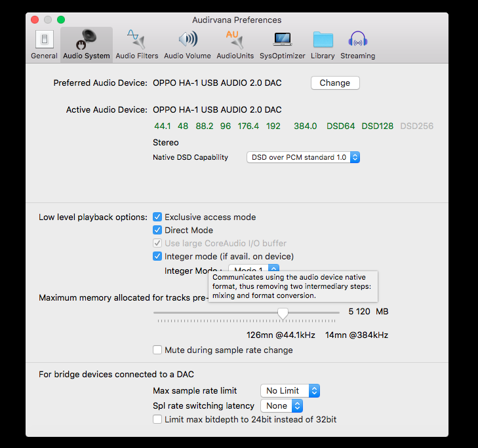Viewport: 478px width, 448px height.
Task: Enable Mute during sample rate change
Action: click(157, 350)
